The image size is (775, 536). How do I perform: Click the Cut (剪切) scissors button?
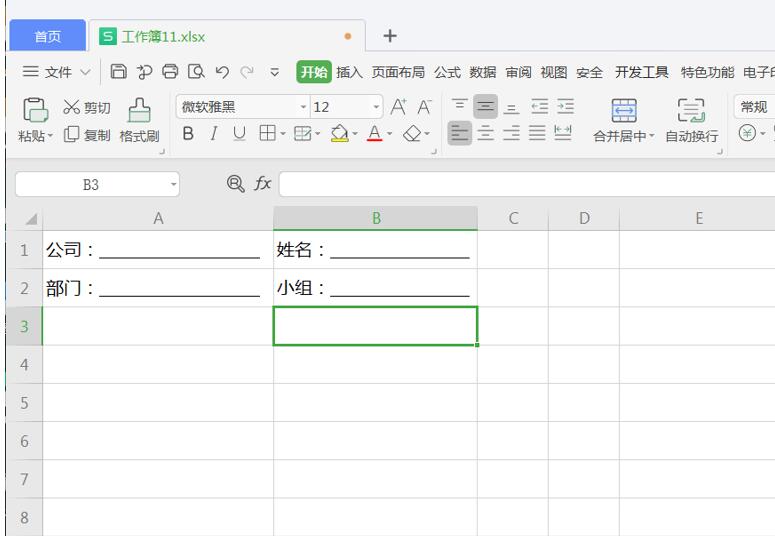pos(86,108)
